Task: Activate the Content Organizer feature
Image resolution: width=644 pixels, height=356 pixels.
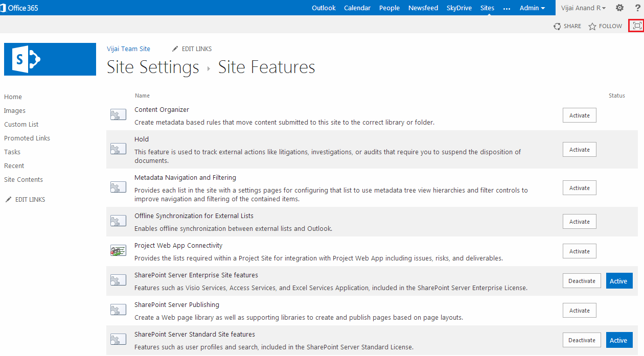Action: pos(579,115)
